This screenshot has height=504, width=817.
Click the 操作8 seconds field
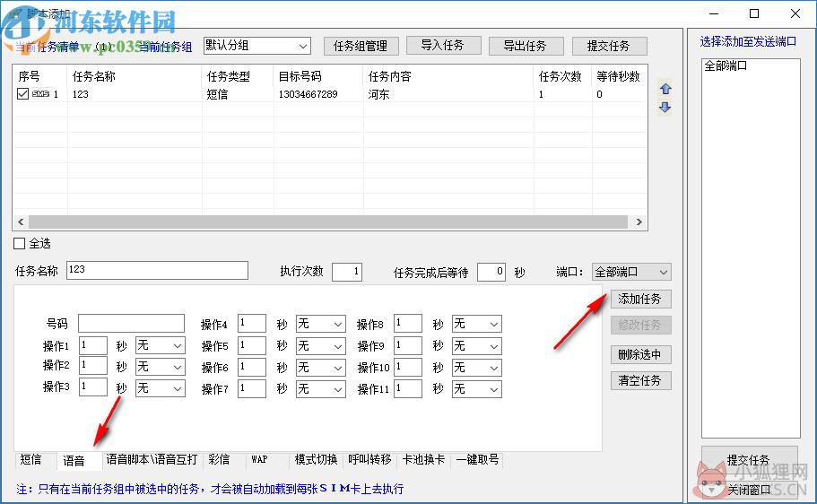coord(407,323)
